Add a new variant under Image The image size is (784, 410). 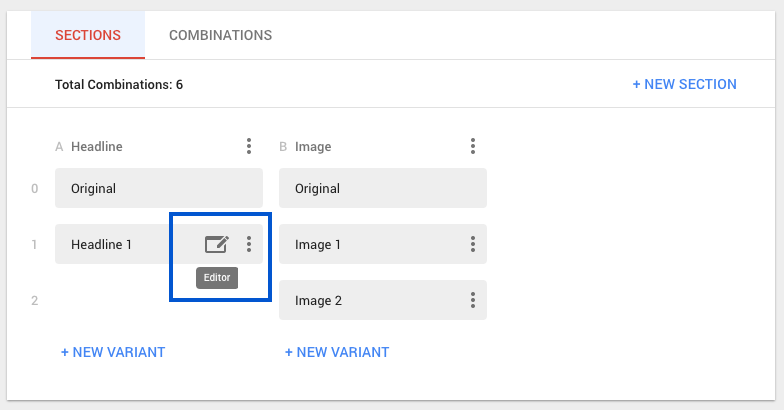(x=337, y=352)
